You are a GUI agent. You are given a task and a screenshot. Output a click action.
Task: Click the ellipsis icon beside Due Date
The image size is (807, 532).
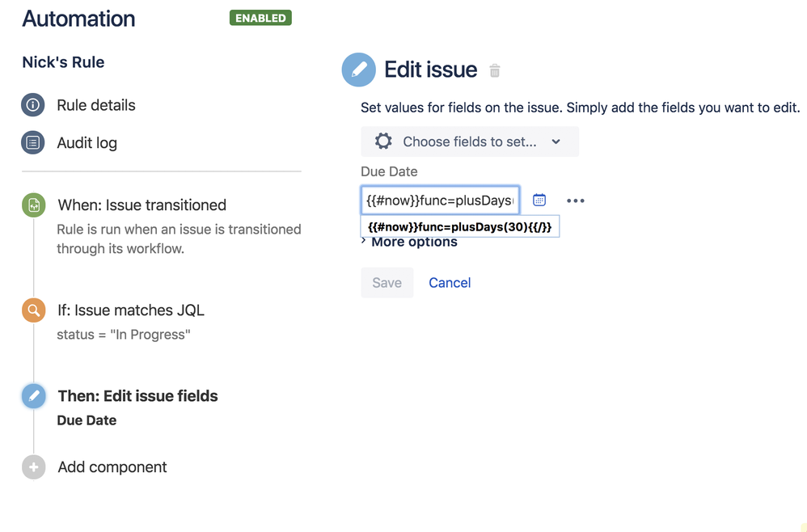pos(575,200)
